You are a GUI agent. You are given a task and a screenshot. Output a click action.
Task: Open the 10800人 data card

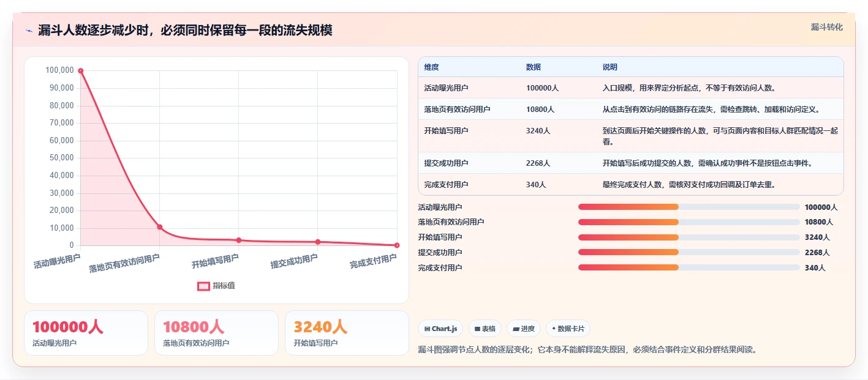coord(216,333)
